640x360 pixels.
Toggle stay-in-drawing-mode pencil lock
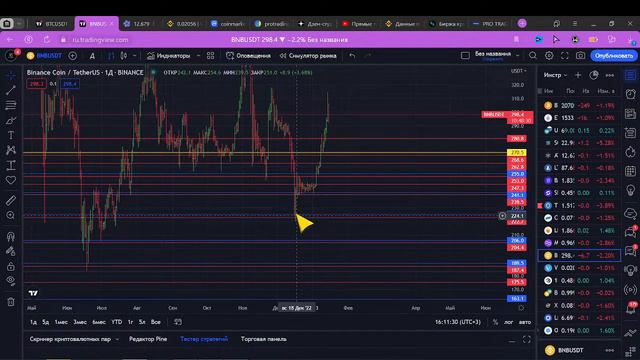pos(11,251)
